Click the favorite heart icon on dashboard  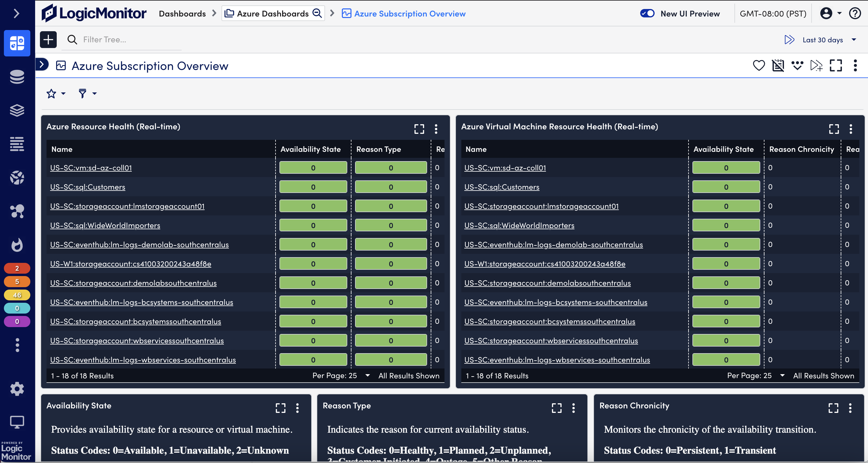759,65
